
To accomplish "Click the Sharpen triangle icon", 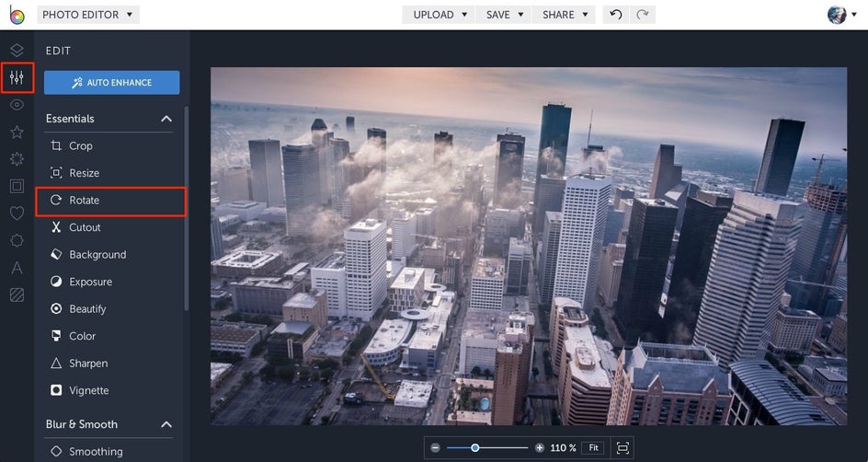I will [56, 364].
